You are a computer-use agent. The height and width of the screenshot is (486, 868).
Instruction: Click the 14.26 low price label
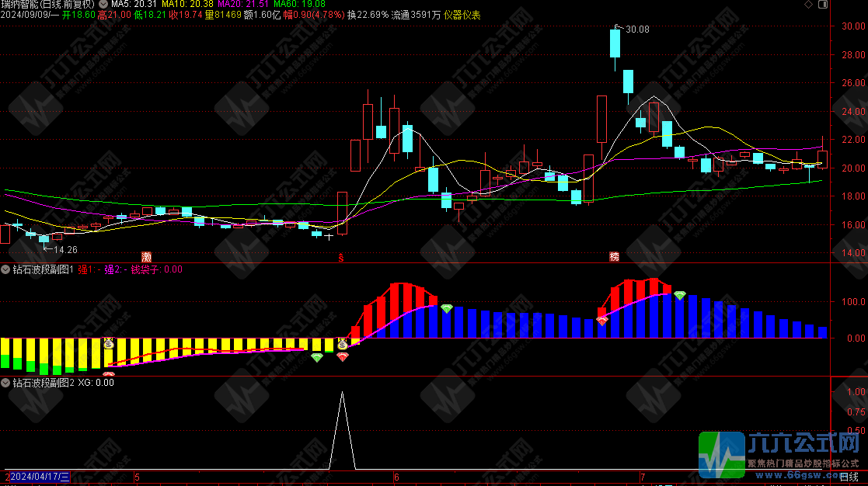pos(64,249)
